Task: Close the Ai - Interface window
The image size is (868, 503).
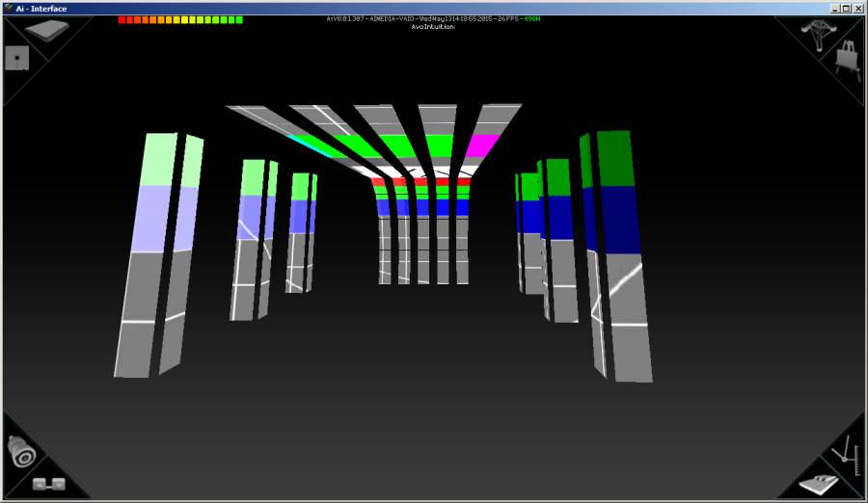Action: pyautogui.click(x=858, y=9)
